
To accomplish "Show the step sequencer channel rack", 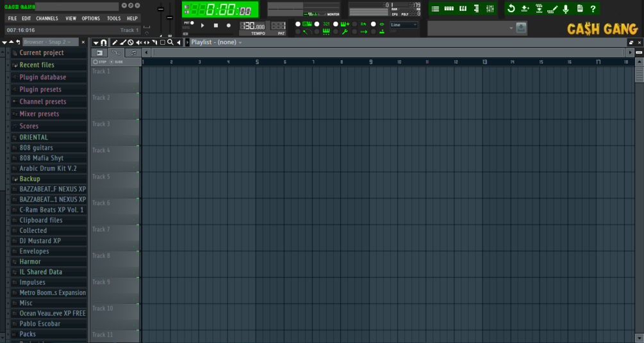I will click(449, 8).
